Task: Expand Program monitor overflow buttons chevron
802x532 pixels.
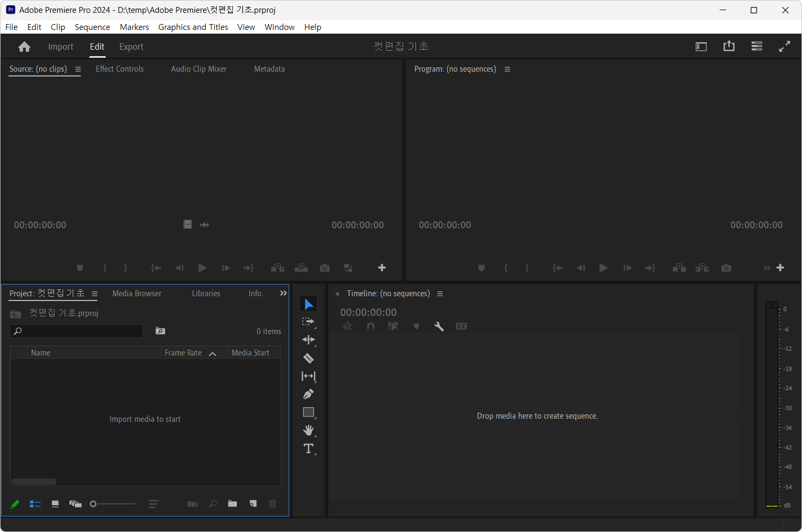Action: [767, 268]
